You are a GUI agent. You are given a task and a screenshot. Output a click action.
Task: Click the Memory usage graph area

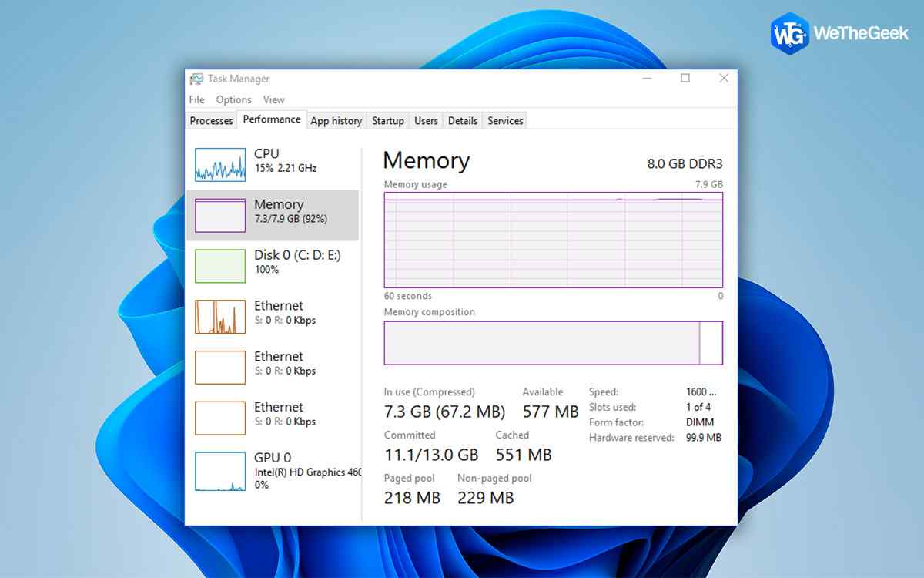554,240
